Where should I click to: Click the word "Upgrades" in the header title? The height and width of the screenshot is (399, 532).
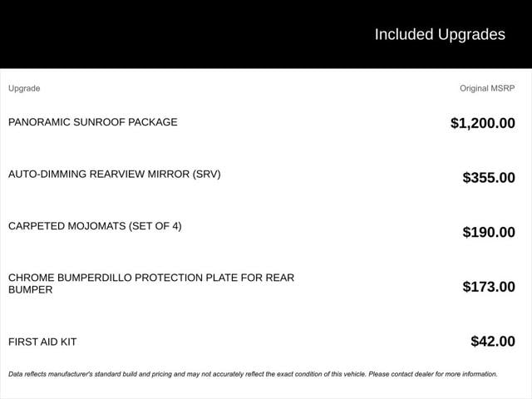[x=471, y=34]
